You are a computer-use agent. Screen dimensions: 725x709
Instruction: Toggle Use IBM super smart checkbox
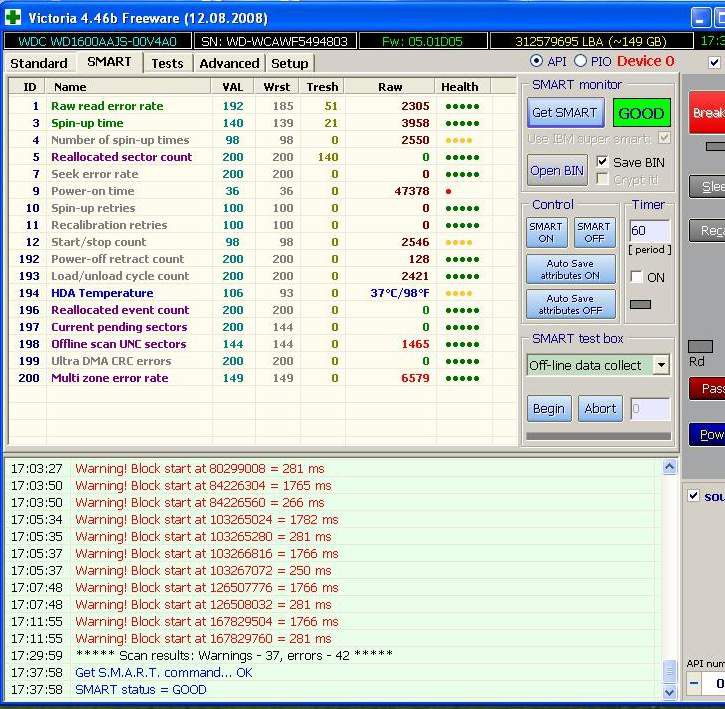point(664,138)
